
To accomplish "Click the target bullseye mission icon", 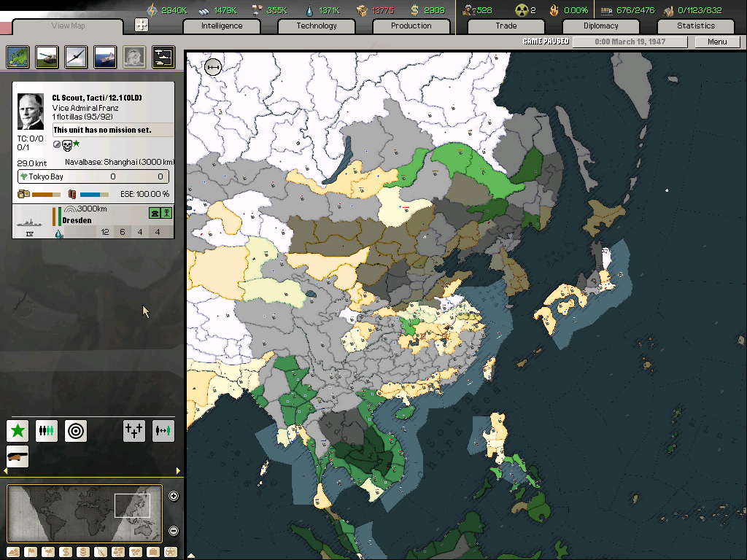I will [x=76, y=431].
